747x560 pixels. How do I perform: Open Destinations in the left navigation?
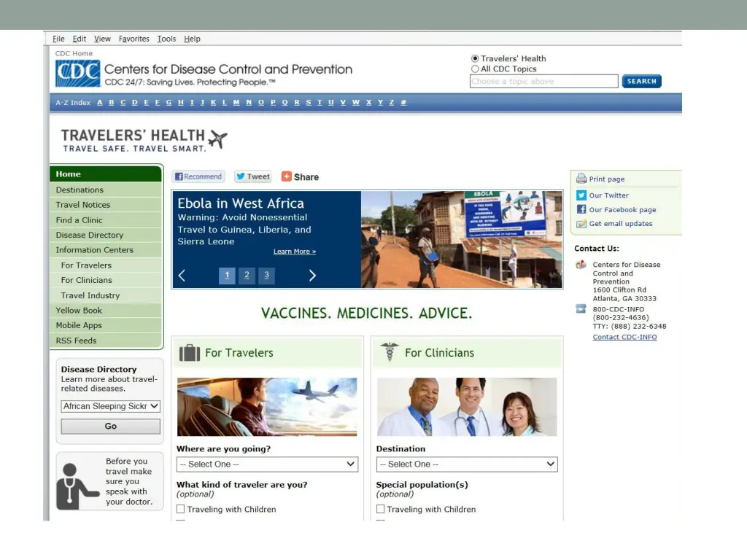106,190
